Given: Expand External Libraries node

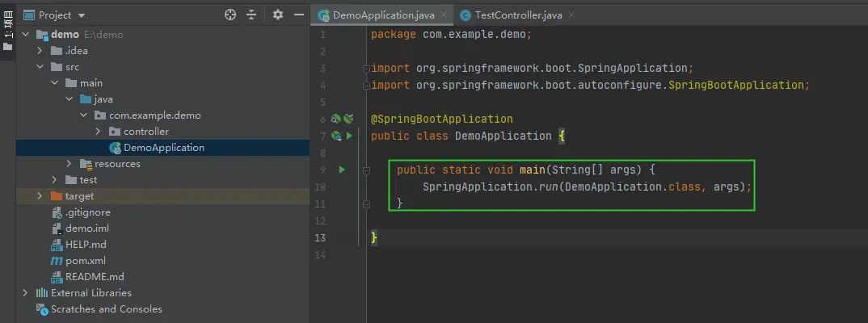Looking at the screenshot, I should pyautogui.click(x=25, y=293).
